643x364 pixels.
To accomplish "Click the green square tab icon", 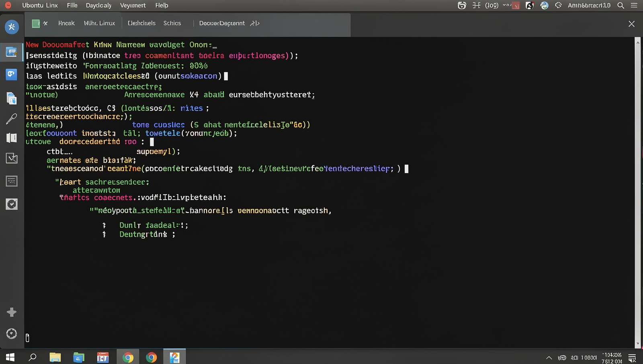I will point(36,23).
